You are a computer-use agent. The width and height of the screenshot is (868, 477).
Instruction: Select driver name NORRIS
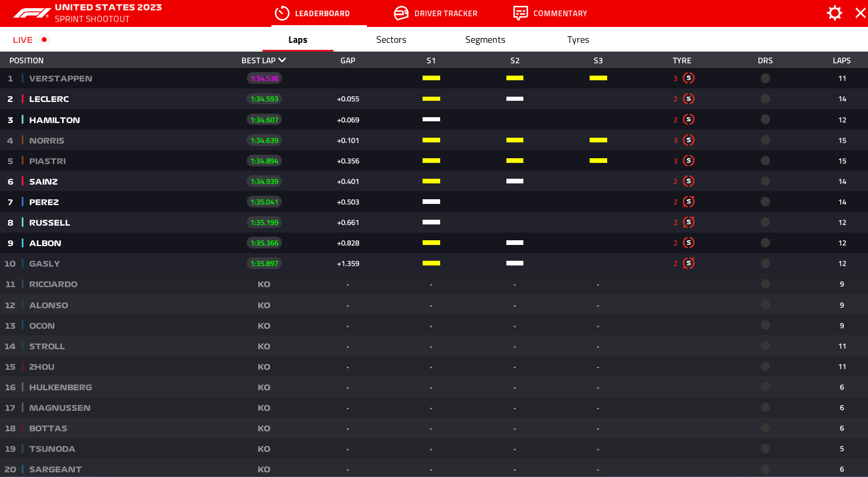[x=47, y=141]
